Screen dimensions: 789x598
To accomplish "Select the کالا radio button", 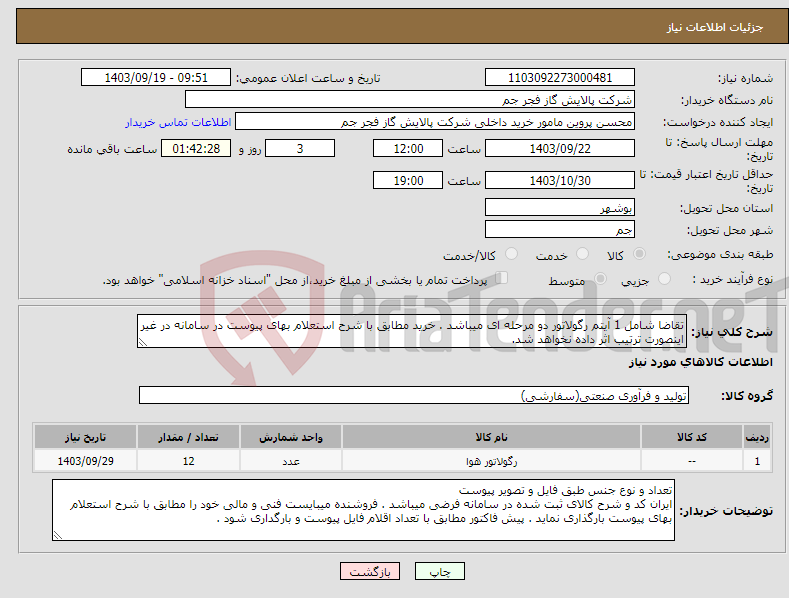I will (639, 254).
